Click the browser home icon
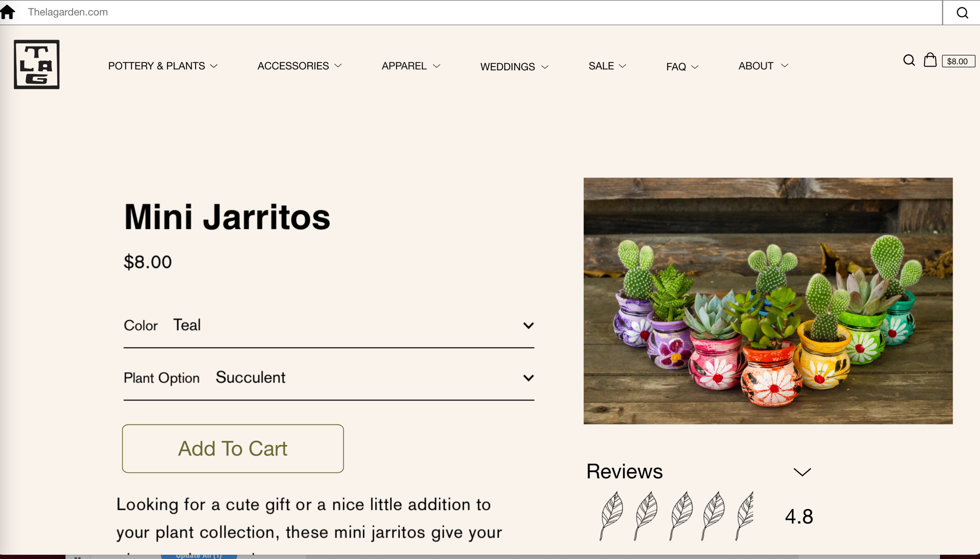This screenshot has width=980, height=559. [x=8, y=12]
